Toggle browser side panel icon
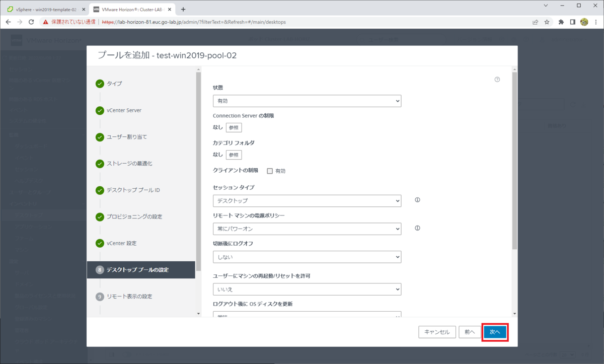The image size is (604, 364). 573,22
